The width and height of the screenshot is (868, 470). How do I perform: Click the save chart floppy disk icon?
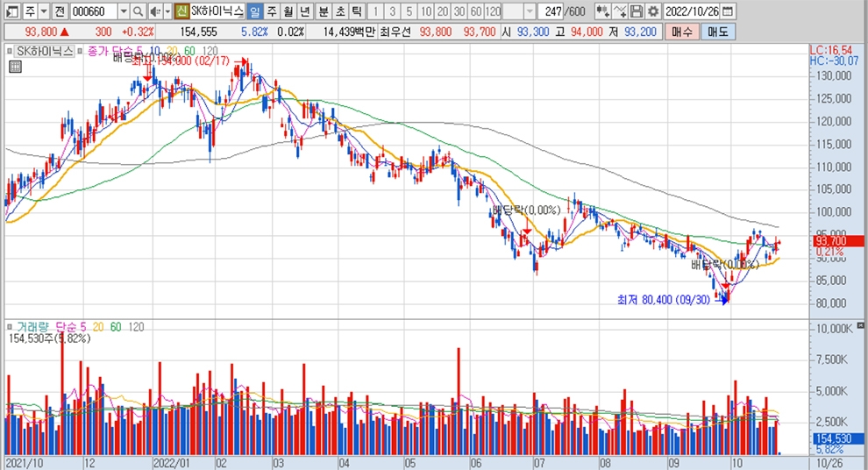637,11
